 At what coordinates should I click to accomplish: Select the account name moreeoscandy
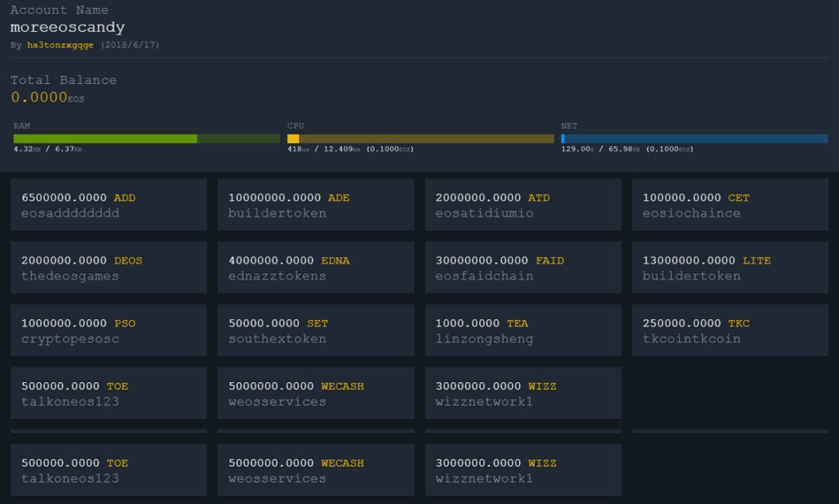click(68, 27)
